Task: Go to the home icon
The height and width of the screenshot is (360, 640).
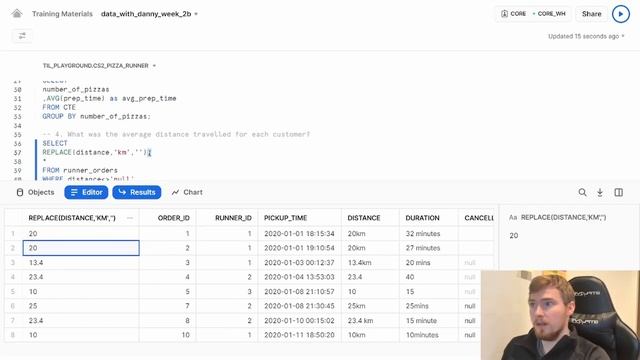Action: [17, 14]
